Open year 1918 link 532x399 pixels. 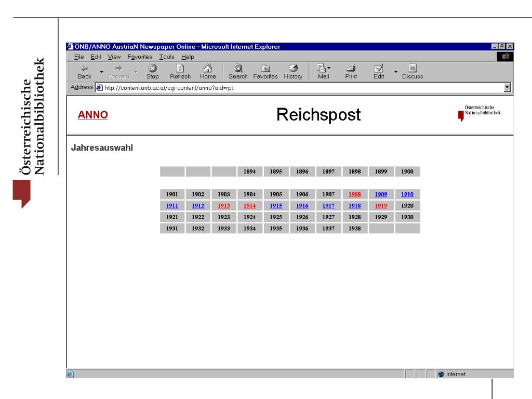[354, 206]
